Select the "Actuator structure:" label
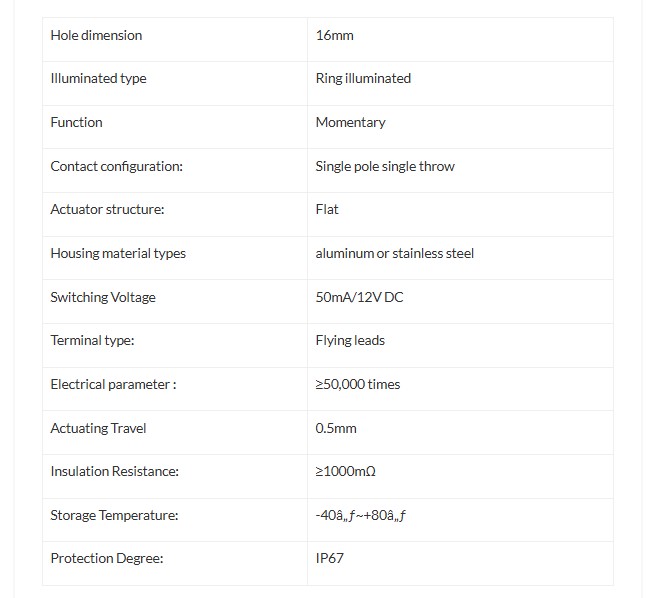 (x=107, y=209)
